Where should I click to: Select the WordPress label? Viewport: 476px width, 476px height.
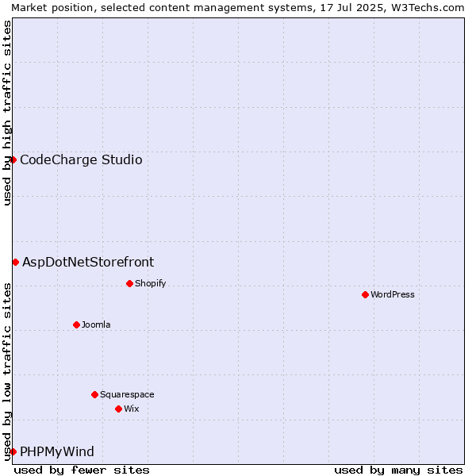coord(392,294)
